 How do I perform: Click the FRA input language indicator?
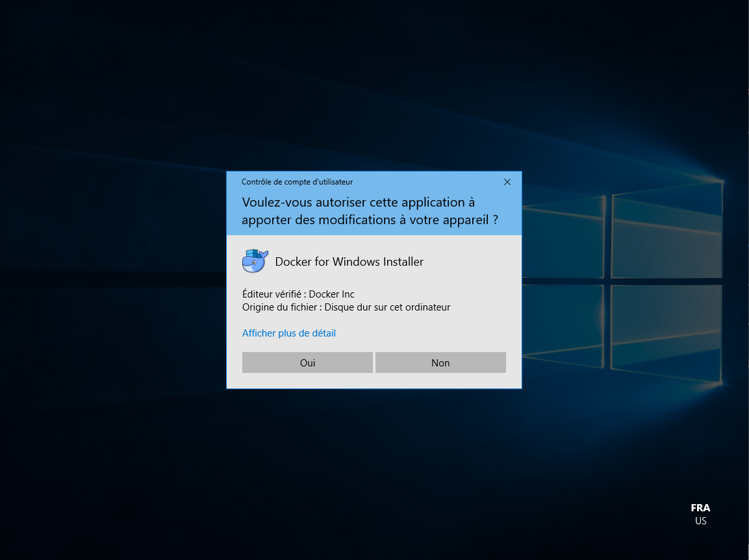point(700,508)
